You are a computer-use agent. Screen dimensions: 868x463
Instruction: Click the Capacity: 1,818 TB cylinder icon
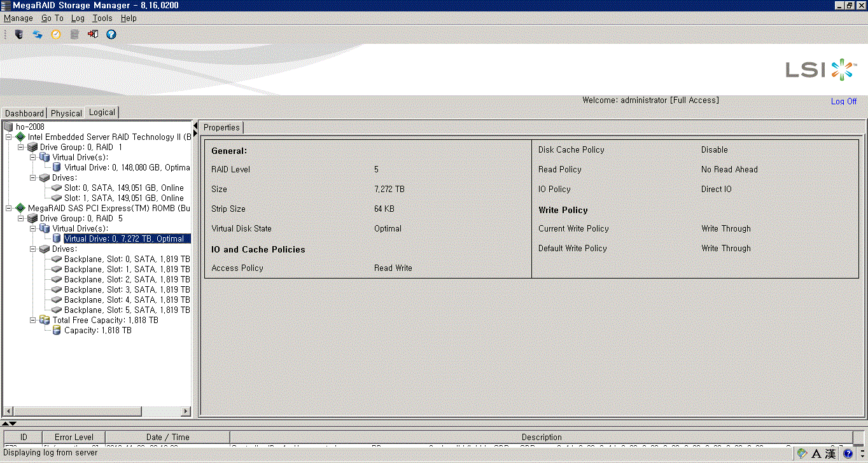click(57, 330)
